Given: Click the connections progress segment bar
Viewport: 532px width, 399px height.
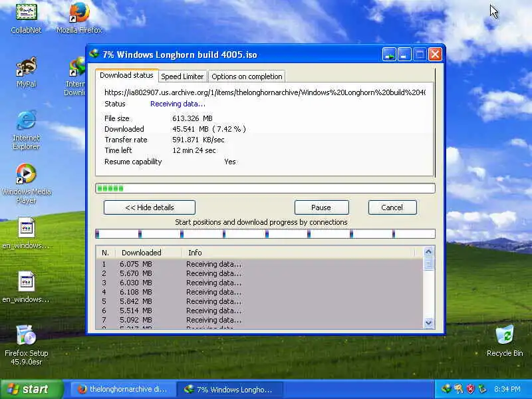Looking at the screenshot, I should tap(265, 234).
